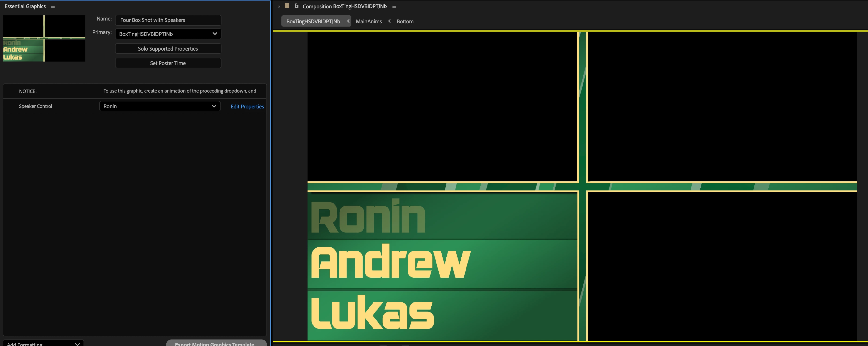This screenshot has height=346, width=868.
Task: Open the Add Formatting dropdown
Action: (x=43, y=343)
